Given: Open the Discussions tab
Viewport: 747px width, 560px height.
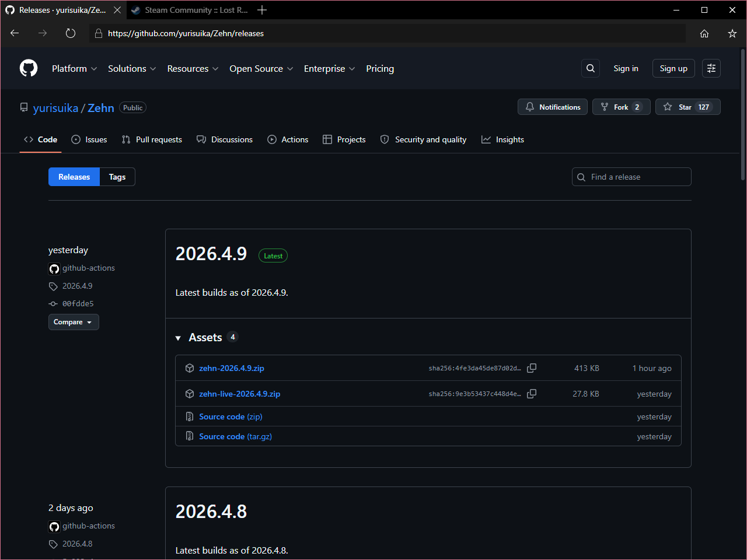Looking at the screenshot, I should pos(225,139).
